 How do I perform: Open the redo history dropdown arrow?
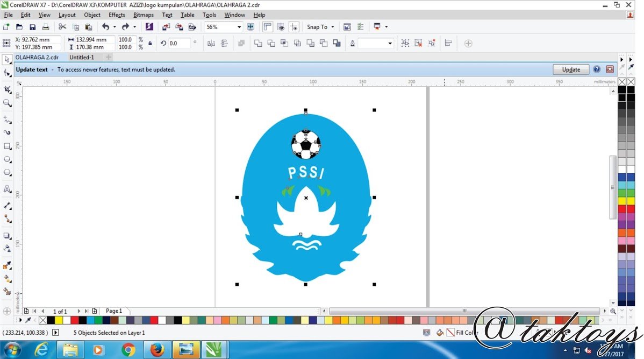pos(134,27)
